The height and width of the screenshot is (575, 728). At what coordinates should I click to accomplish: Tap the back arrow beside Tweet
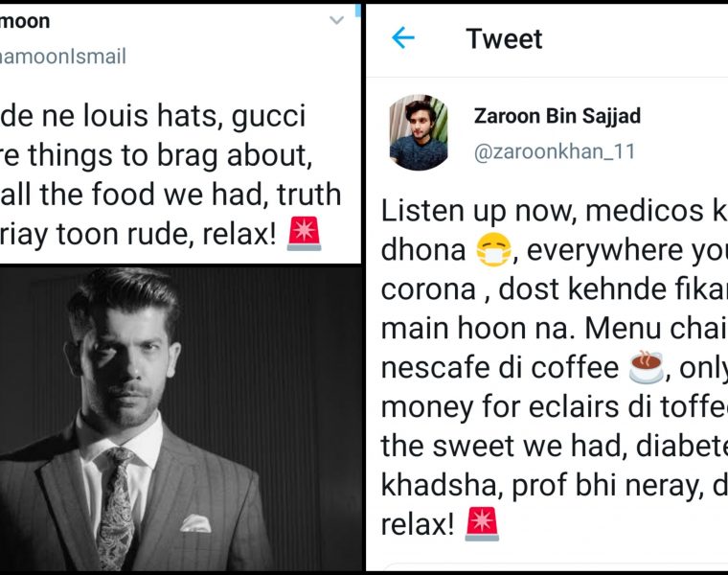click(403, 38)
